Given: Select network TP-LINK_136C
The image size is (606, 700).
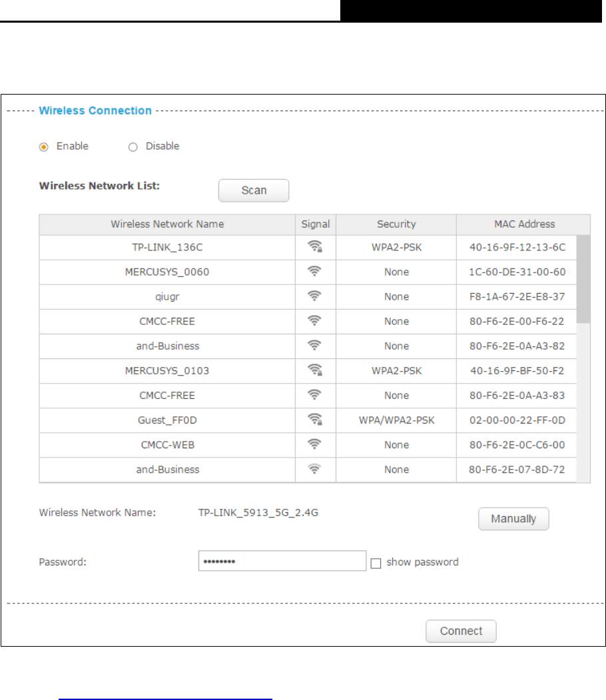Looking at the screenshot, I should 167,247.
